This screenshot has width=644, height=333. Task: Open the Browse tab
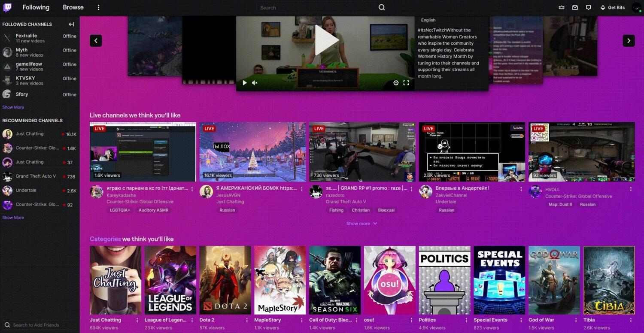point(73,7)
